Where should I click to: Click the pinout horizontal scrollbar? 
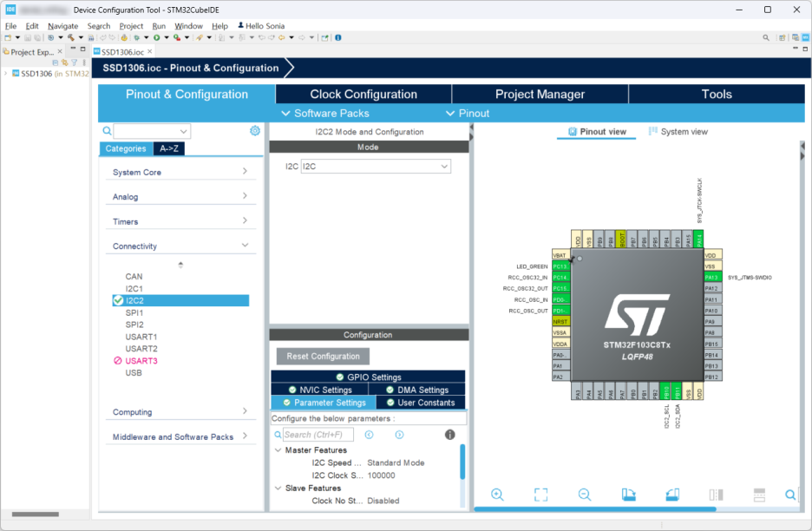pos(595,509)
